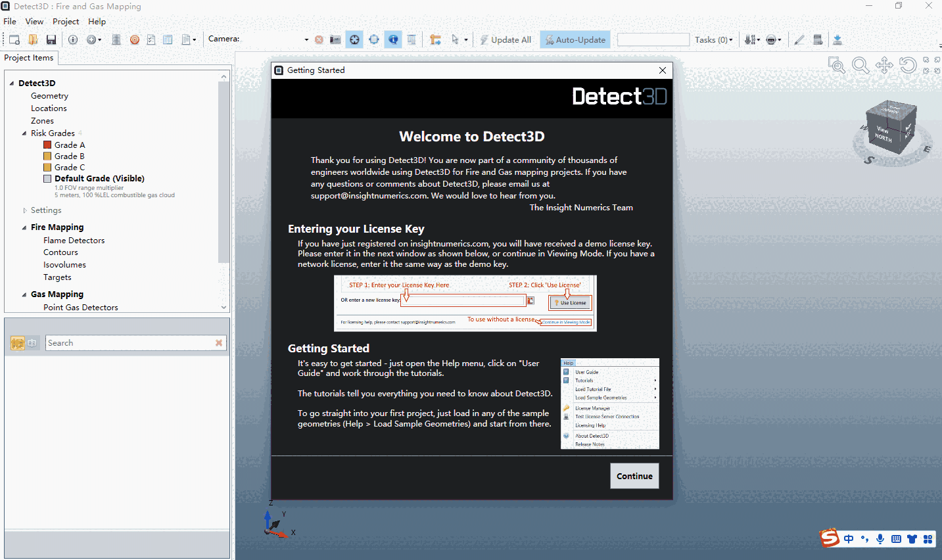Click the open project folder icon
Screen dimensions: 942x560
33,39
